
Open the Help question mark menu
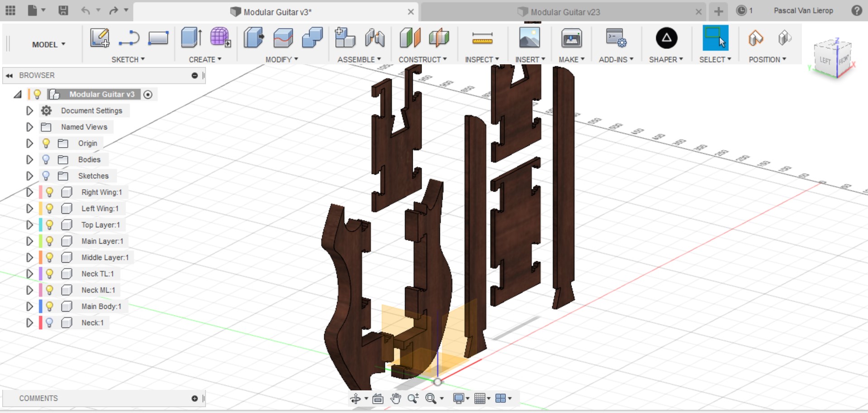pos(856,10)
